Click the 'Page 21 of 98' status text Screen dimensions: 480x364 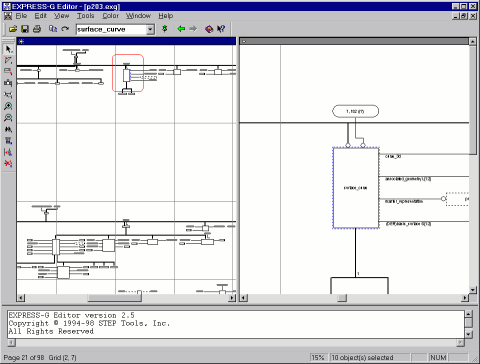[24, 358]
